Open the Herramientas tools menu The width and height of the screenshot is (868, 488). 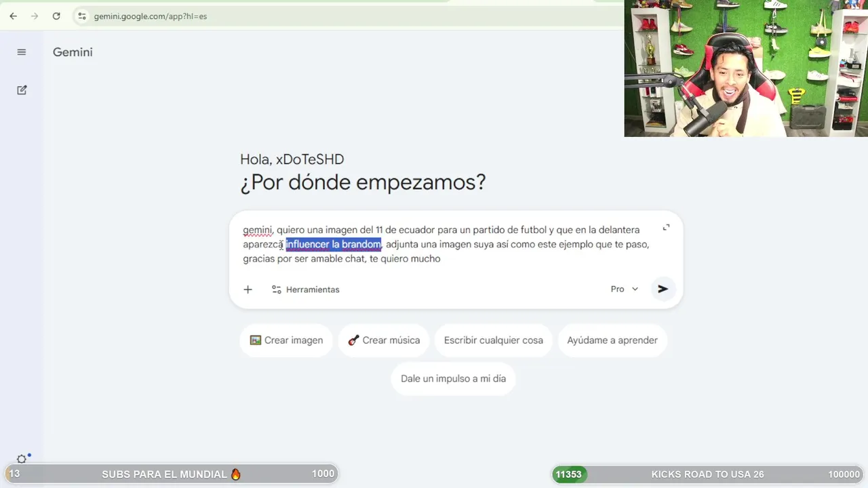[x=306, y=289]
